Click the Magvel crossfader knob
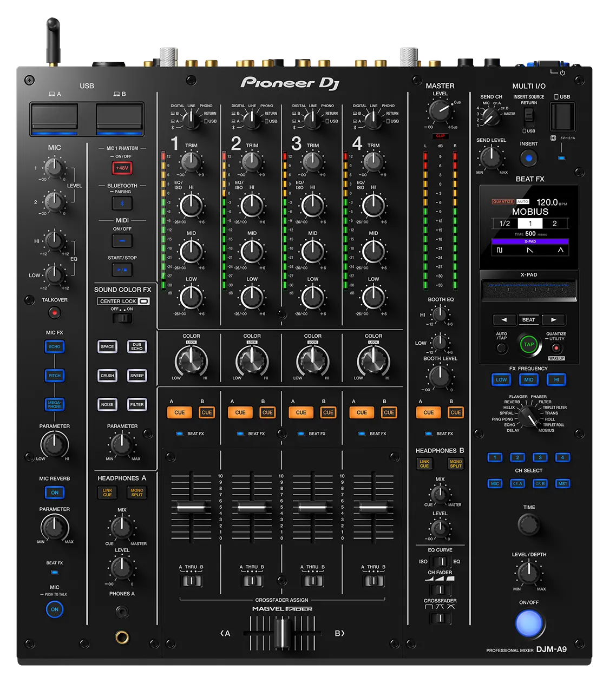Image resolution: width=616 pixels, height=683 pixels. (x=281, y=633)
